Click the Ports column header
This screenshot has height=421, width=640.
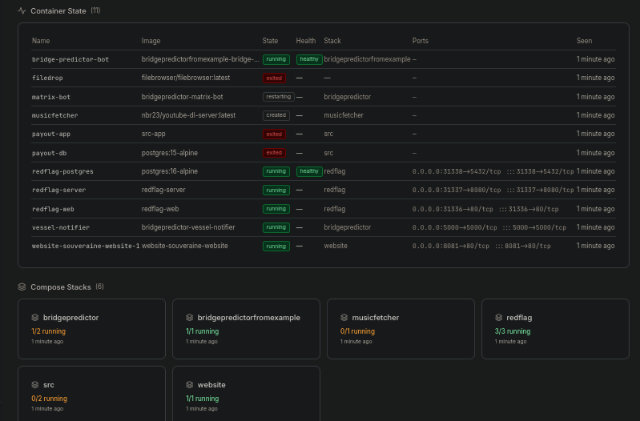420,40
